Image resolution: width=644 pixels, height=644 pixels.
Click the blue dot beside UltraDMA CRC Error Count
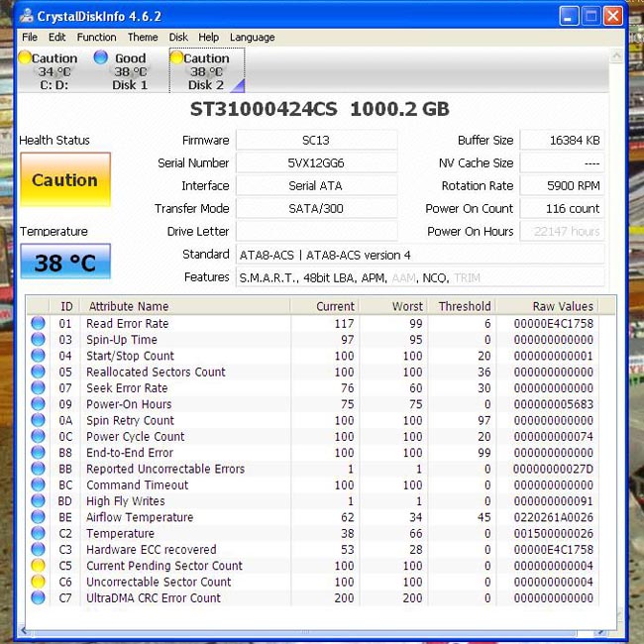pyautogui.click(x=38, y=597)
